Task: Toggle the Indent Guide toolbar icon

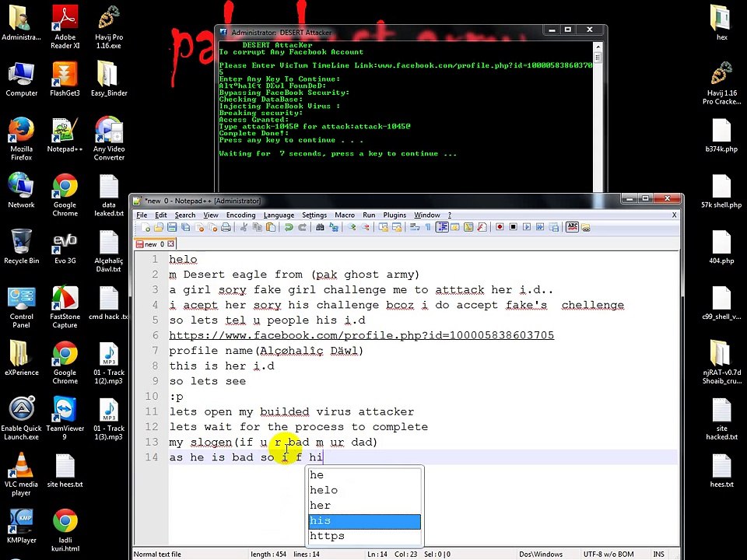Action: [x=442, y=228]
